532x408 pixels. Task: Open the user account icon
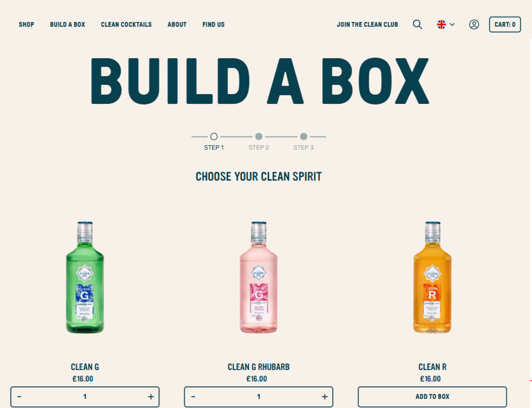[x=474, y=24]
